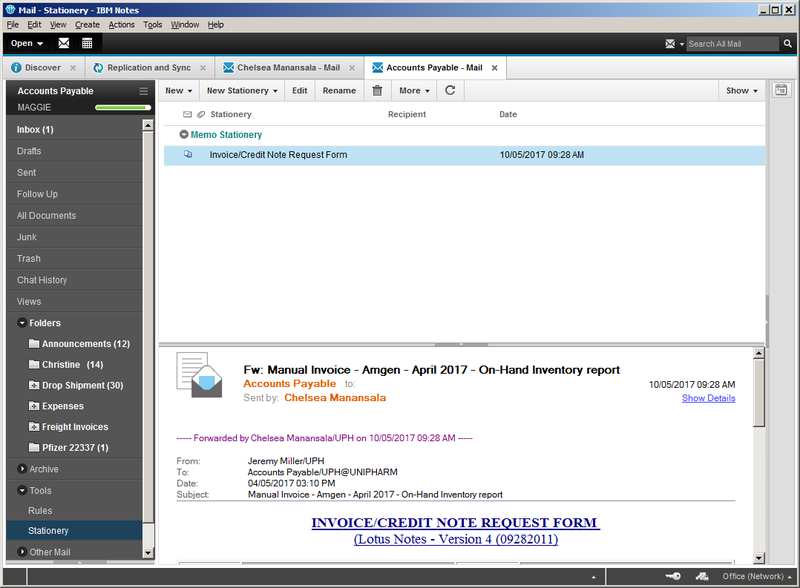This screenshot has width=800, height=588.
Task: Open the Create menu
Action: click(x=87, y=24)
